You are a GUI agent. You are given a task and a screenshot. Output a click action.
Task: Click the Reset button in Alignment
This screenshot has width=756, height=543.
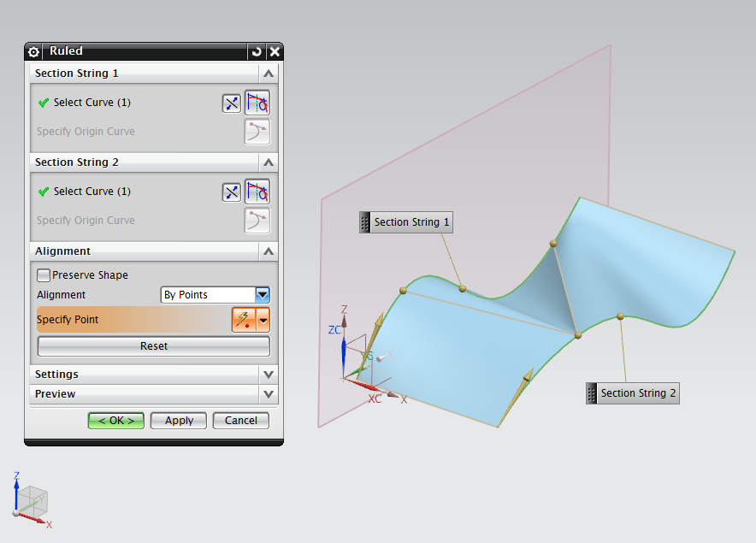(154, 346)
